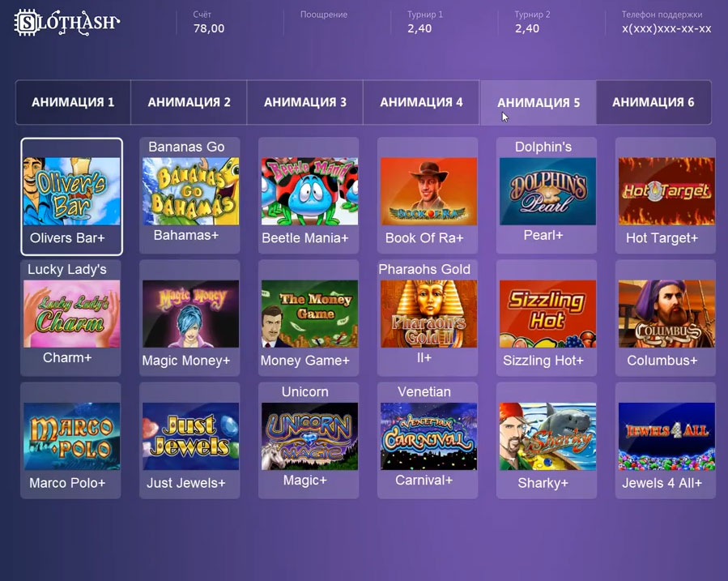728x581 pixels.
Task: Choose Dolphin's Pearl+ game tile
Action: coord(547,195)
